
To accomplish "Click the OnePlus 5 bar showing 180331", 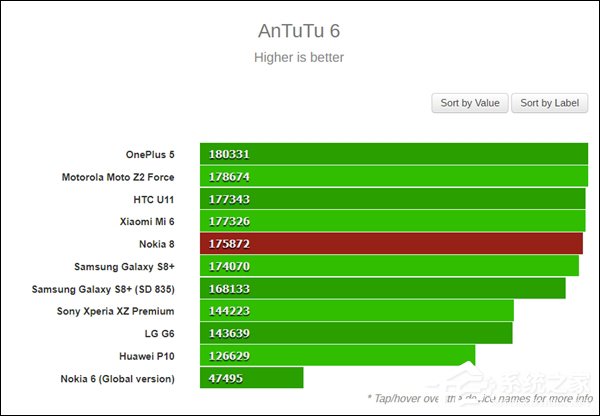I will 394,154.
